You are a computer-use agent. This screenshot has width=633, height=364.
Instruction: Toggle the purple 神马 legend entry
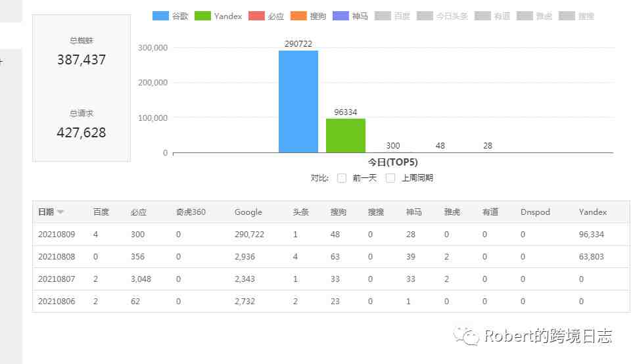[x=350, y=16]
